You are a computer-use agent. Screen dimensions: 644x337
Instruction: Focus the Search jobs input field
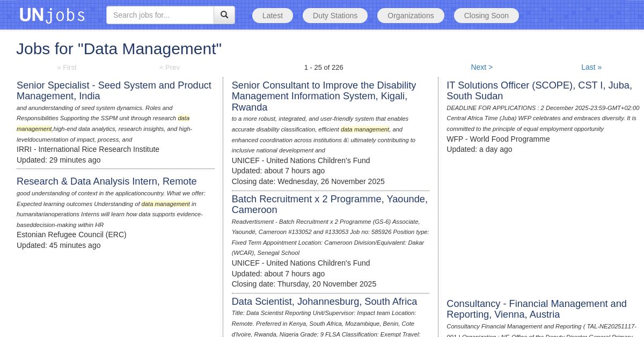[160, 15]
